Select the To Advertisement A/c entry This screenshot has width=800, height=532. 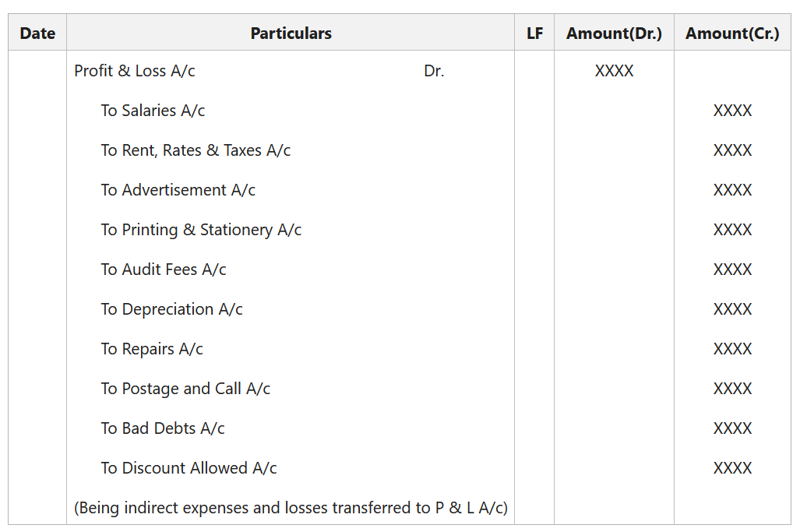click(x=178, y=190)
